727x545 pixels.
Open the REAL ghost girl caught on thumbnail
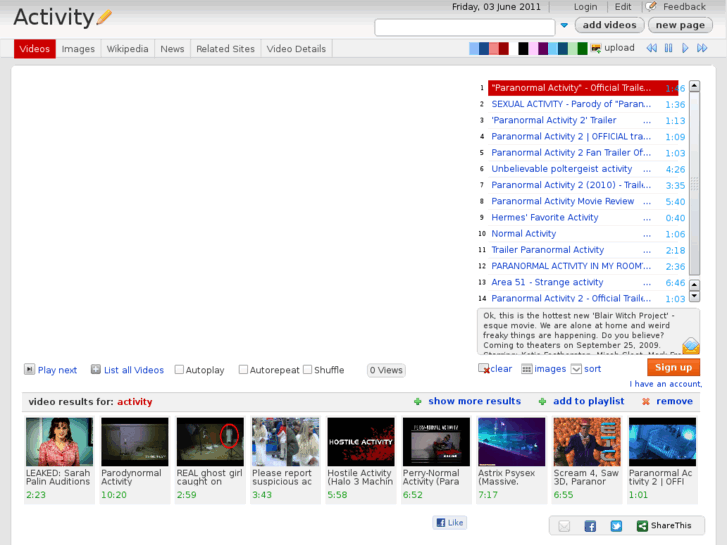210,442
